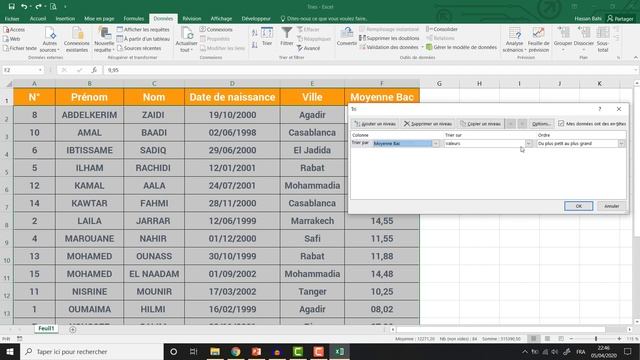Click the name box showing F2
The height and width of the screenshot is (360, 640).
pos(22,70)
